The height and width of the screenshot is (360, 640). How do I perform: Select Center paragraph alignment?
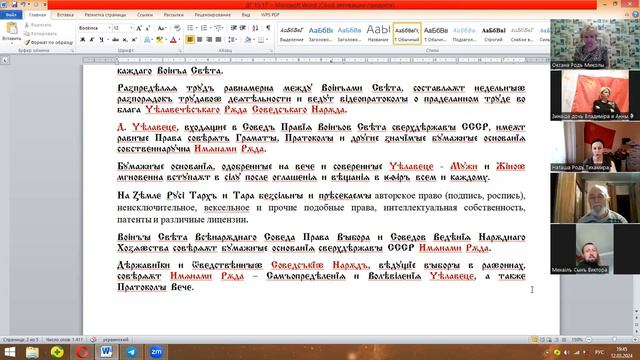200,40
